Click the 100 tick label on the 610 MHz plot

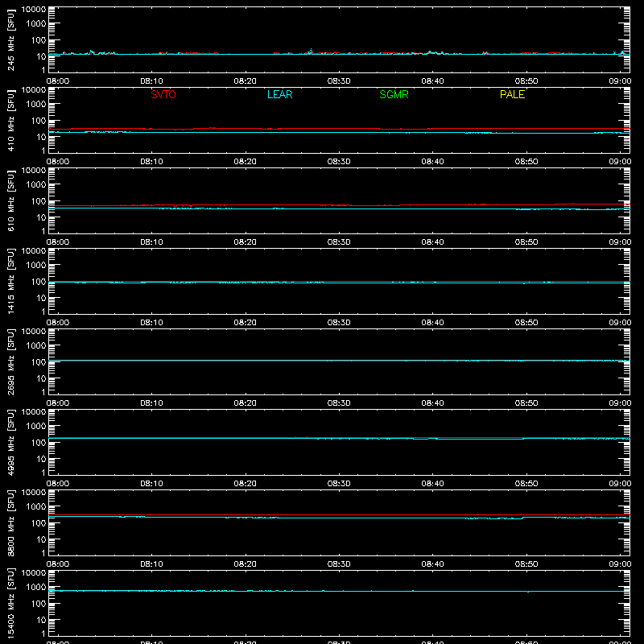click(39, 200)
